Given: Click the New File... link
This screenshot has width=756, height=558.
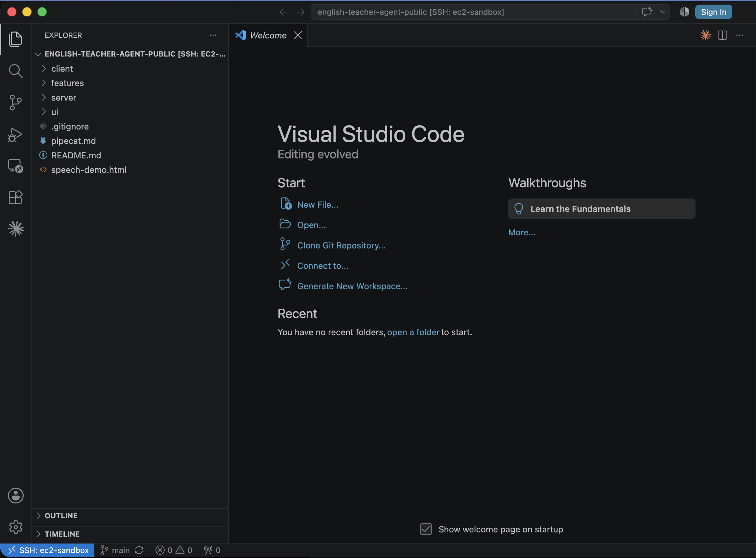Looking at the screenshot, I should pos(318,205).
